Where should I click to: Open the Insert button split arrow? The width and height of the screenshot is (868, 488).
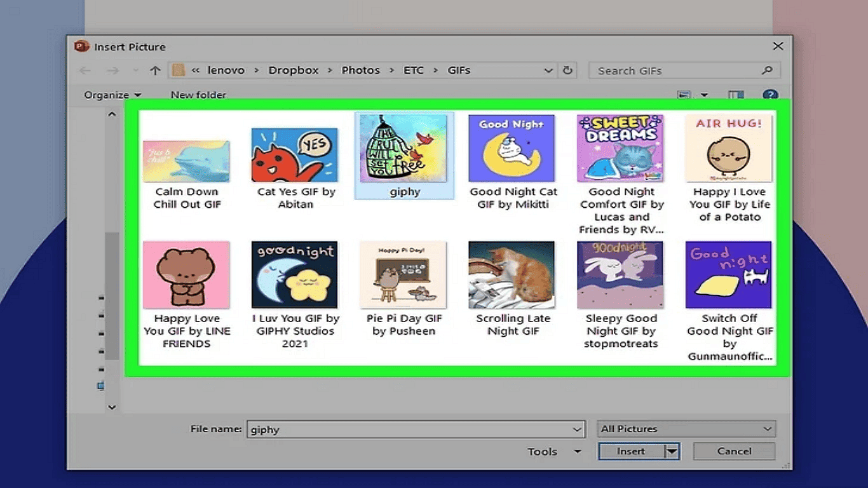[672, 451]
